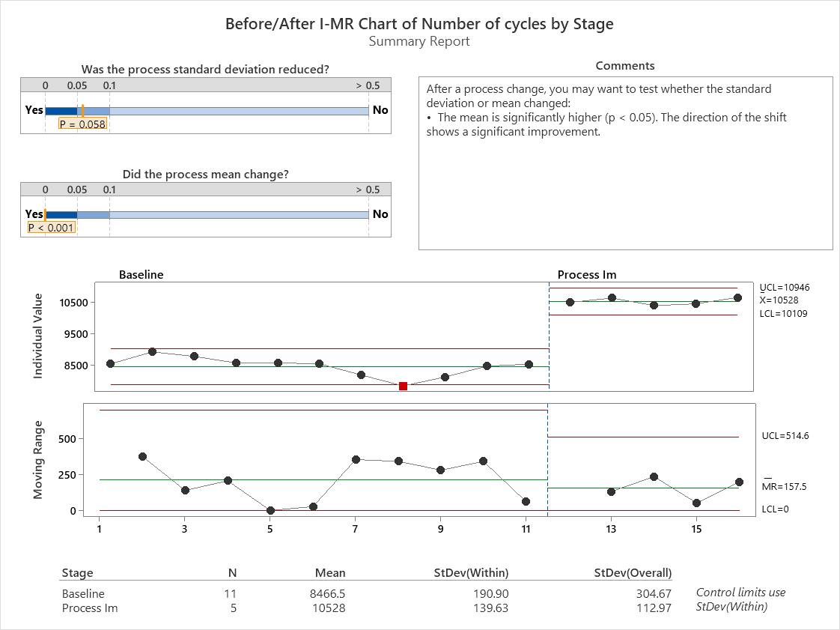The image size is (840, 630).
Task: Select the 'Process Im' stage label above chart
Action: pos(587,275)
